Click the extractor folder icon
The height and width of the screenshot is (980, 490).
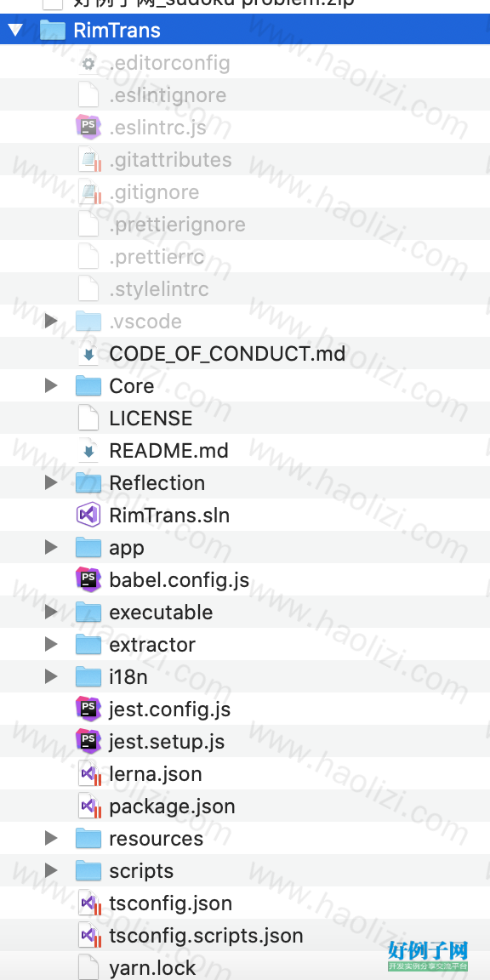[88, 644]
